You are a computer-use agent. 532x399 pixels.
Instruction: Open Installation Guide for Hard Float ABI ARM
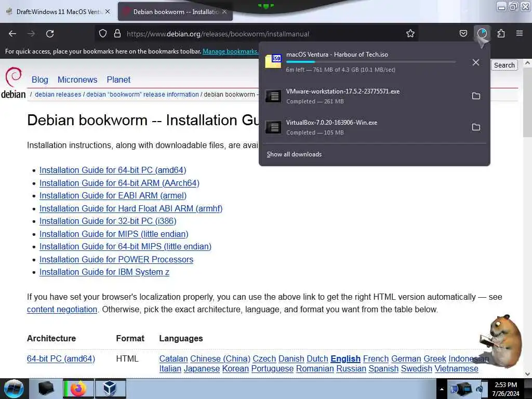pos(131,208)
